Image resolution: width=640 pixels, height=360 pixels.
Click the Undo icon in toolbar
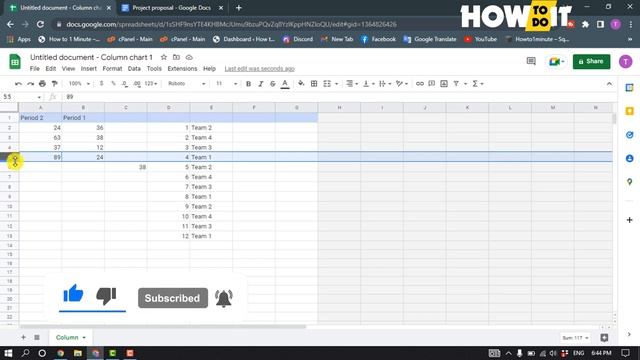coord(18,84)
